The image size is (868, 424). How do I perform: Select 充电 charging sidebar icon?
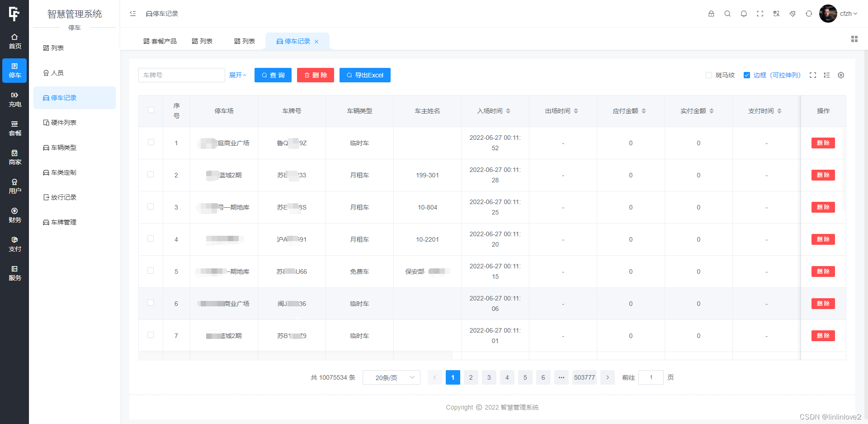tap(14, 100)
